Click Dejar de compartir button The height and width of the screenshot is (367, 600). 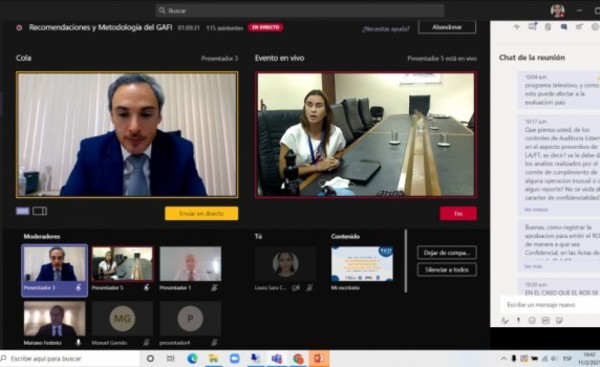click(x=447, y=253)
